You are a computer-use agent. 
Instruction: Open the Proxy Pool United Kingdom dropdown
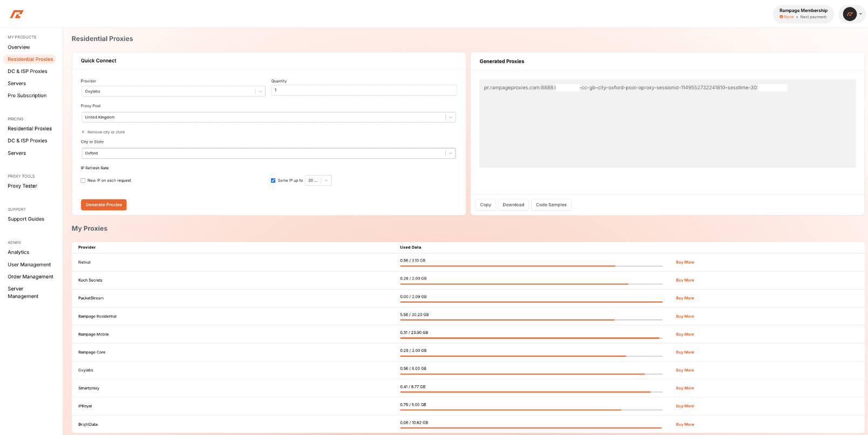click(268, 117)
